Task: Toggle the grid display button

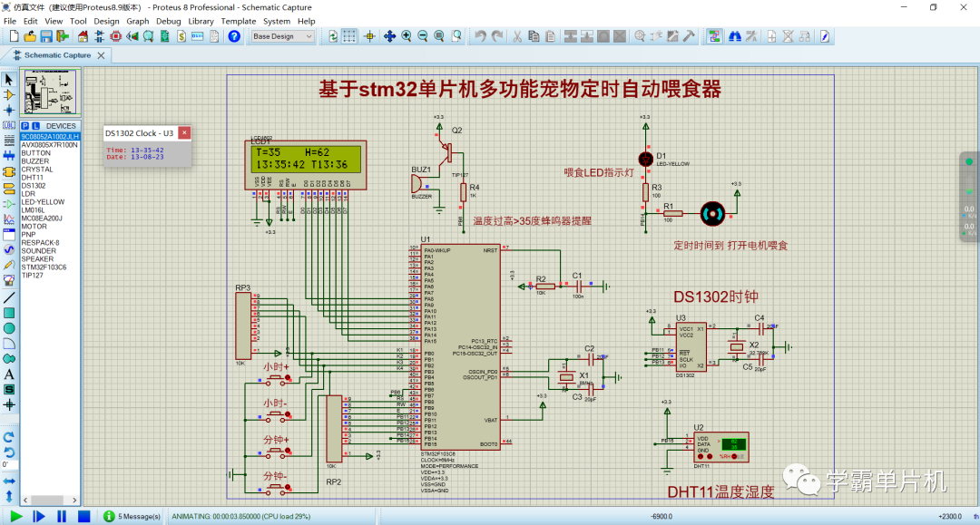Action: pyautogui.click(x=348, y=36)
